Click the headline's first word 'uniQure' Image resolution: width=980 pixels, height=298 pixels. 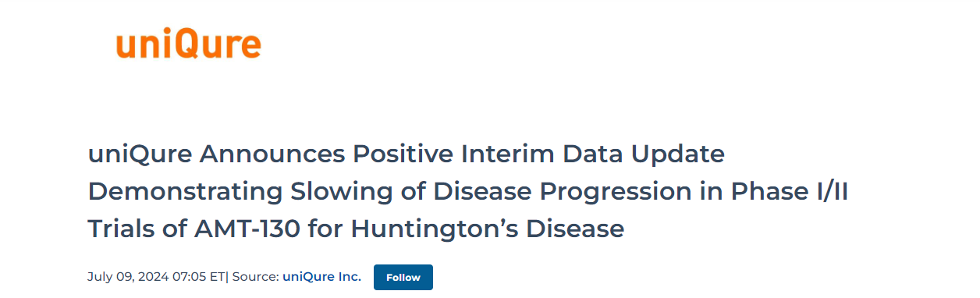[x=140, y=154]
